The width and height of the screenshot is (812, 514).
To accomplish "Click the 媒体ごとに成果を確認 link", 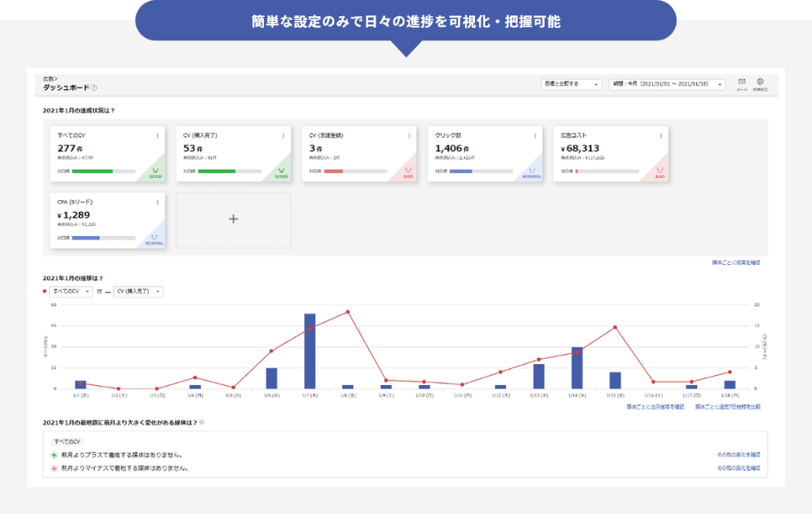I will (x=736, y=262).
